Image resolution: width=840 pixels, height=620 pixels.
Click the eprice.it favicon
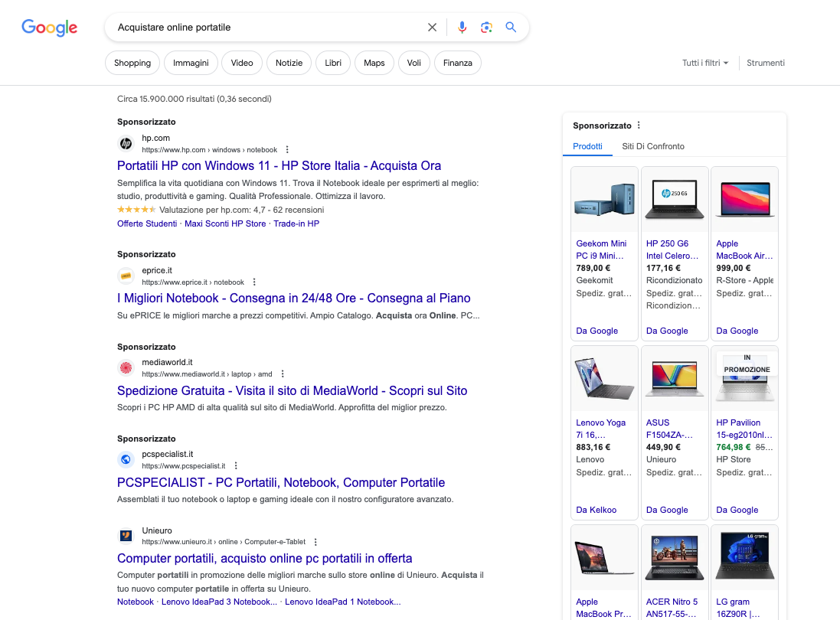point(126,276)
